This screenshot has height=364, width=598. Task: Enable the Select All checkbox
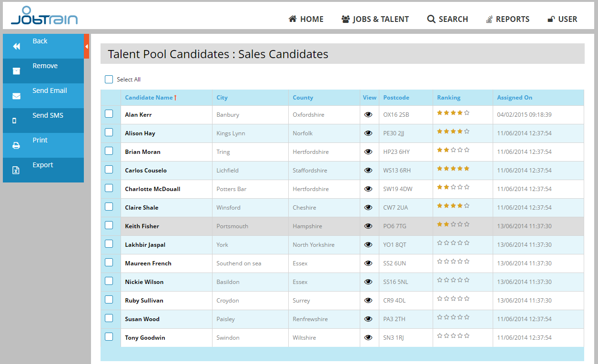click(x=109, y=79)
